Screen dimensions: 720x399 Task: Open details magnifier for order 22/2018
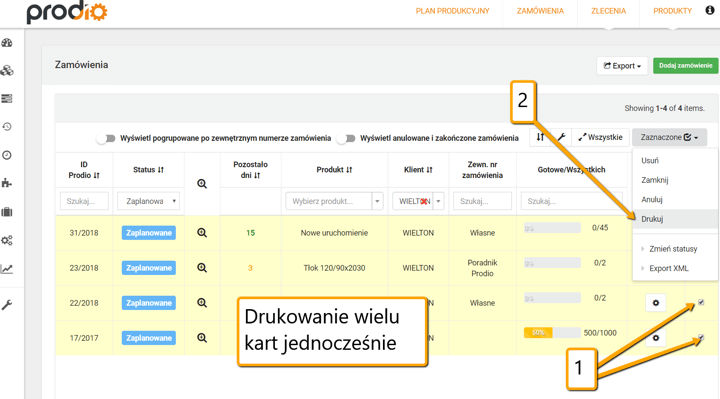[x=202, y=303]
